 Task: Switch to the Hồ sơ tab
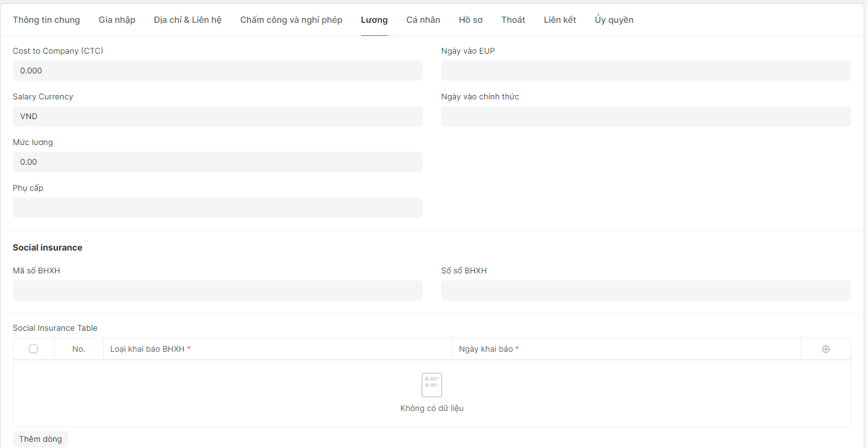471,20
